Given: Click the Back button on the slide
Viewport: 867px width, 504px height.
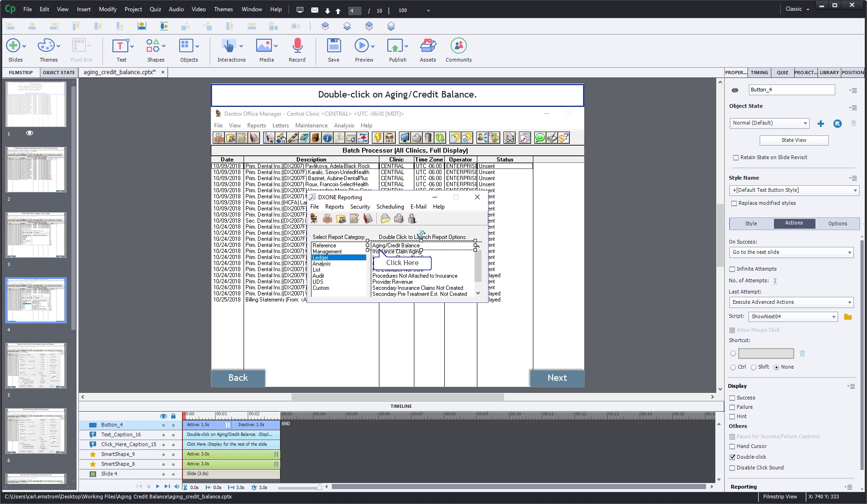Looking at the screenshot, I should 238,378.
